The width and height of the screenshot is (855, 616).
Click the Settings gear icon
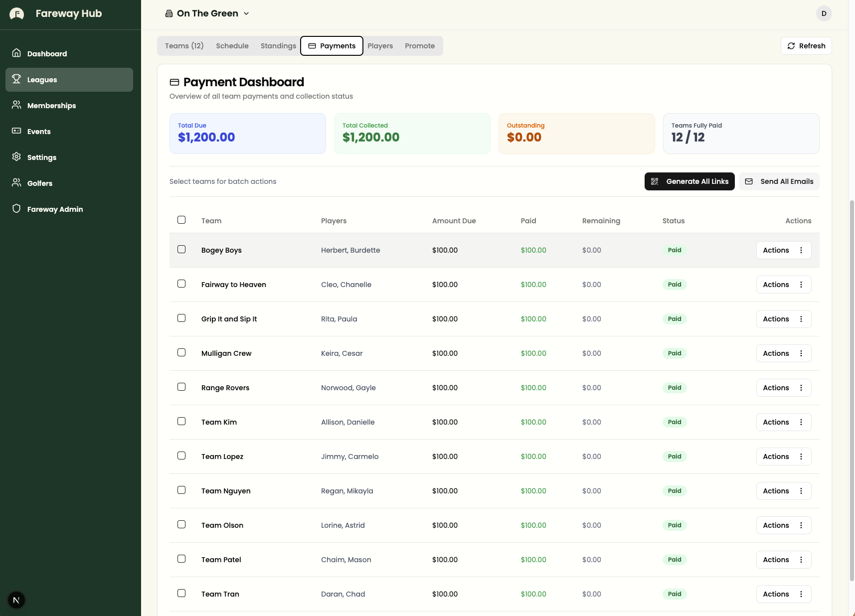tap(16, 156)
